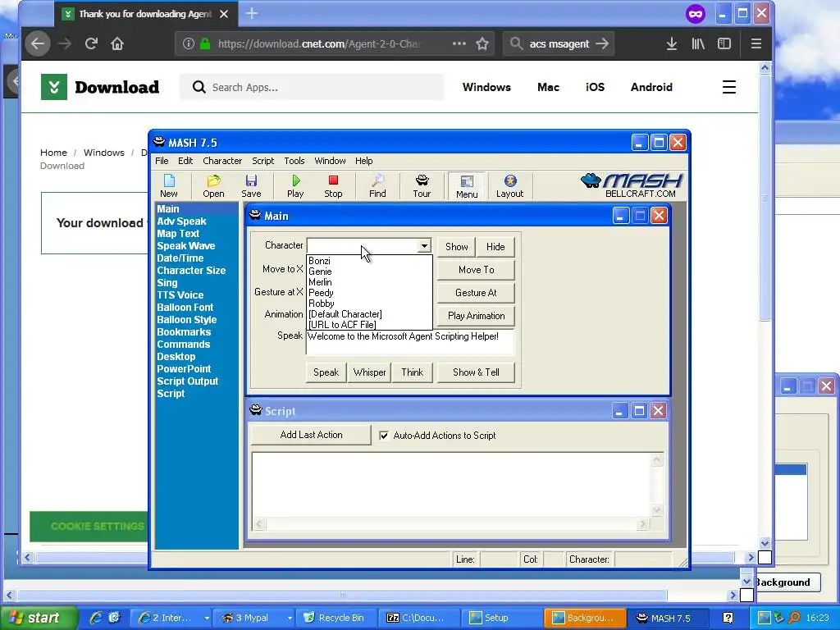Save the script using the Save icon

tap(251, 186)
